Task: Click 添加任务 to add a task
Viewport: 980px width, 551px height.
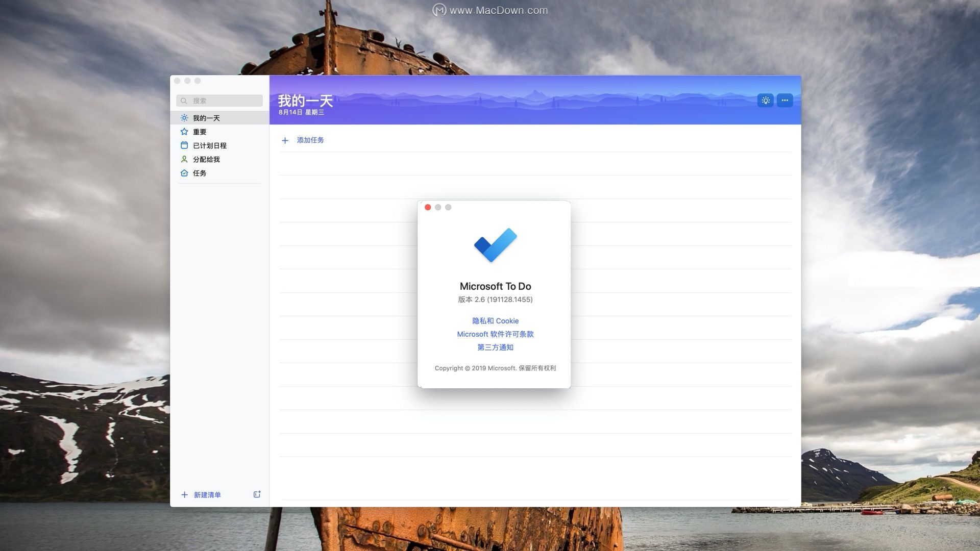Action: (x=310, y=140)
